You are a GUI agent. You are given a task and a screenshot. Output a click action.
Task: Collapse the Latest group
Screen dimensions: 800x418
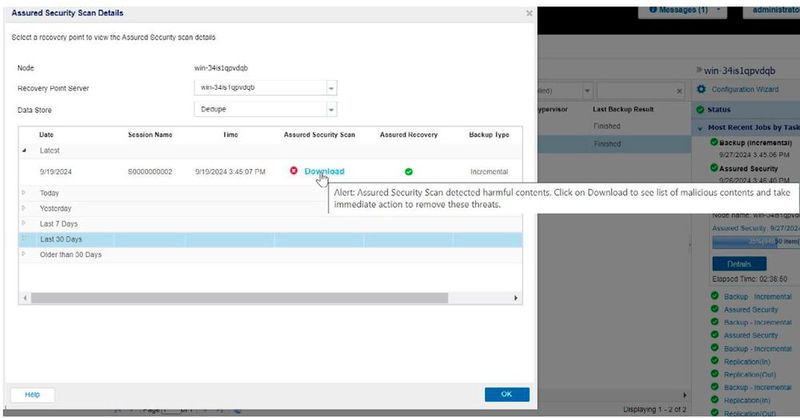pos(24,151)
